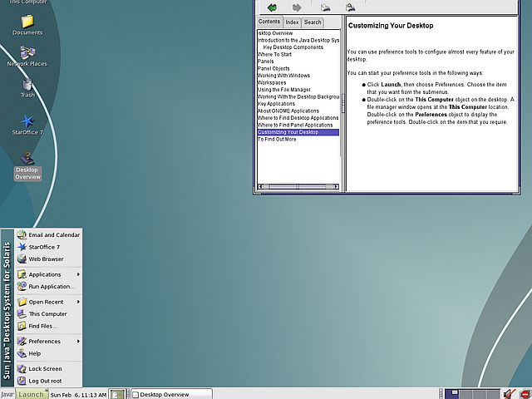Click the grey Forward arrow in help viewer
Image resolution: width=532 pixels, height=399 pixels.
click(x=297, y=7)
